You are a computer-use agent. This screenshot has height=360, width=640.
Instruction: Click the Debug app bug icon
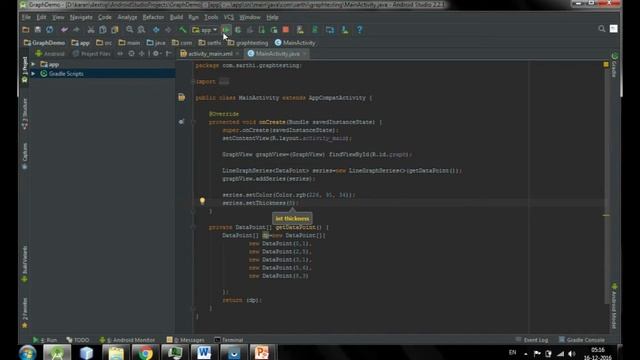coord(238,30)
